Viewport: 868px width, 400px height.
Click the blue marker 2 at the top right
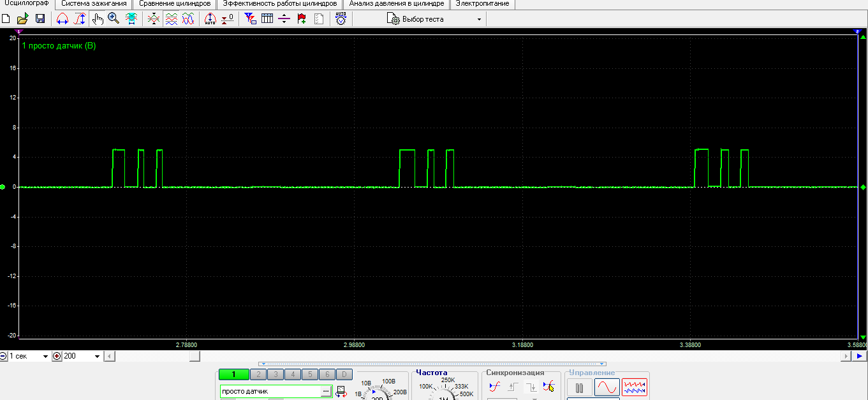(858, 31)
